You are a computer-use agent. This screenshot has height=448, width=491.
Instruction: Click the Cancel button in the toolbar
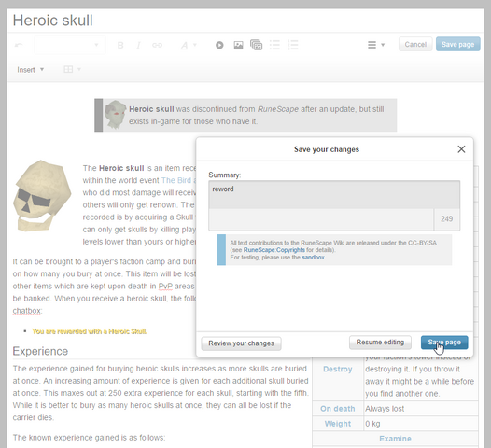(x=415, y=44)
